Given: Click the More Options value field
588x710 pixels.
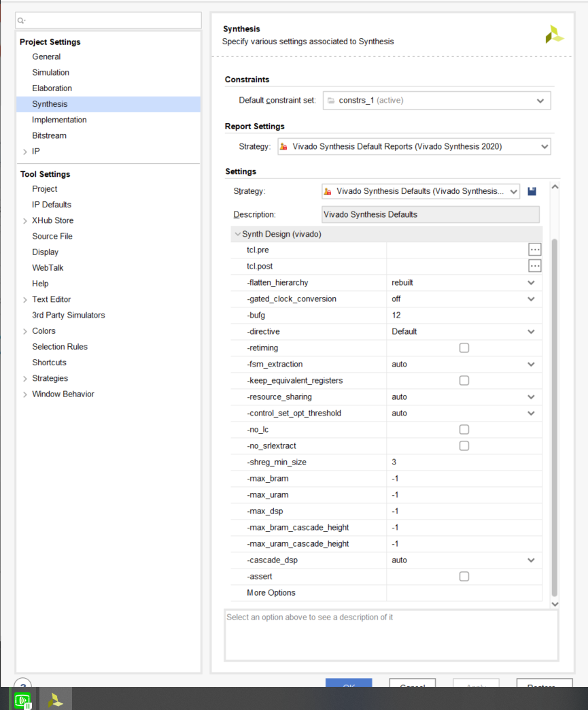Looking at the screenshot, I should [464, 593].
